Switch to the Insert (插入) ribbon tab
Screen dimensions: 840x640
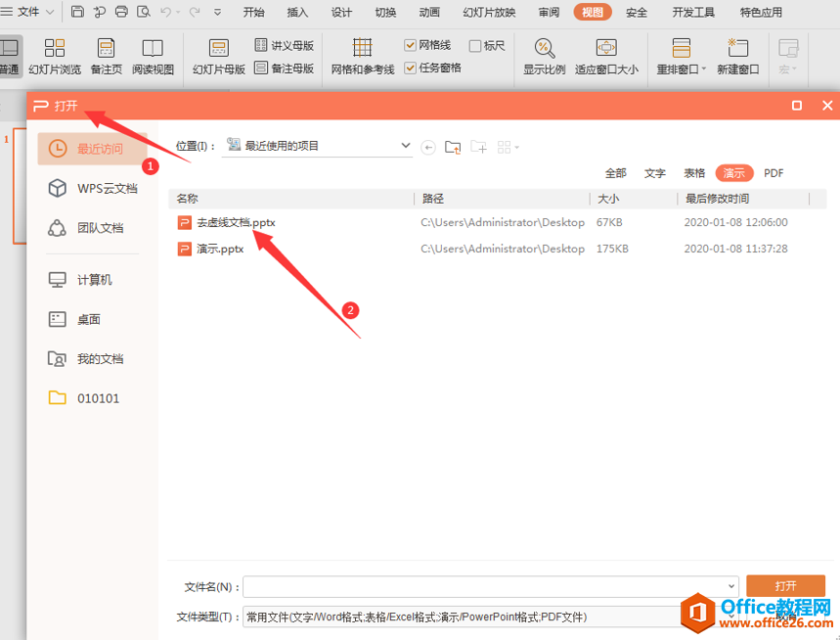click(297, 13)
